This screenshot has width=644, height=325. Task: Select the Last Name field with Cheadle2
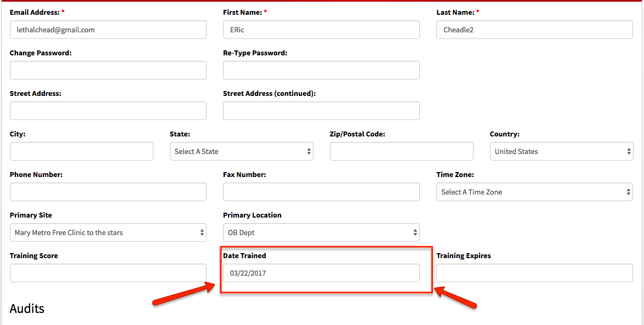coord(534,30)
